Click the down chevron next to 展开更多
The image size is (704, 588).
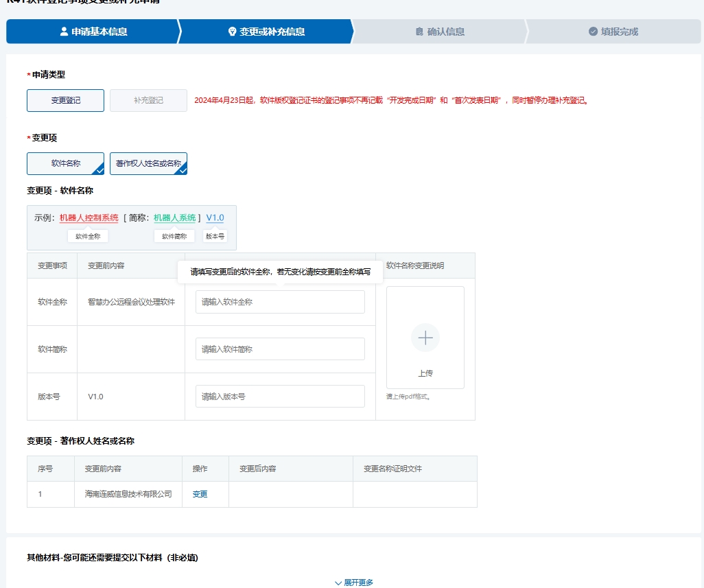coord(338,583)
